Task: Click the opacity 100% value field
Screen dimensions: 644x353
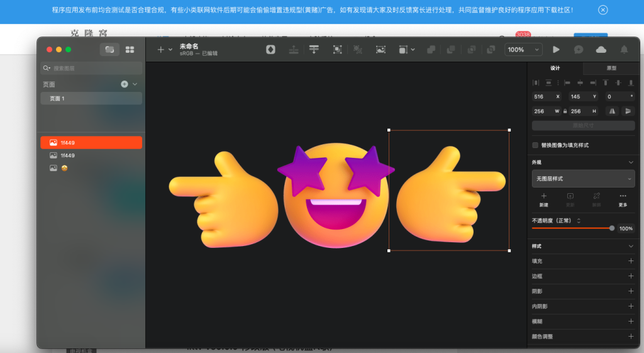Action: point(626,228)
